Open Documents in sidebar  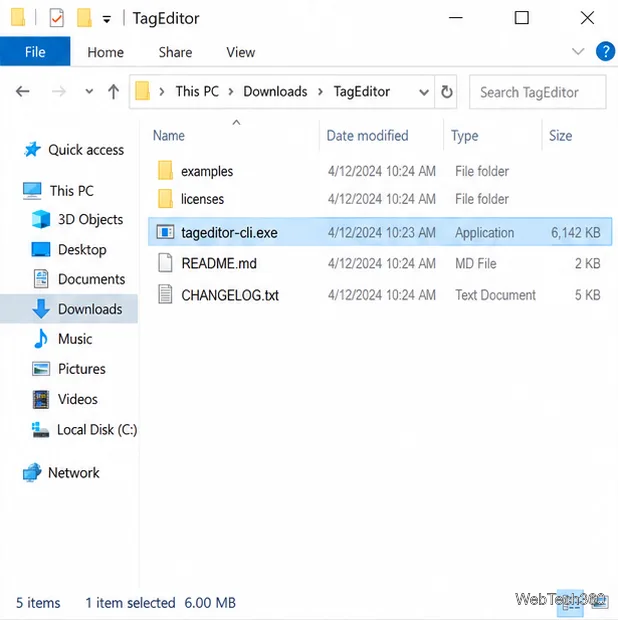[x=91, y=279]
